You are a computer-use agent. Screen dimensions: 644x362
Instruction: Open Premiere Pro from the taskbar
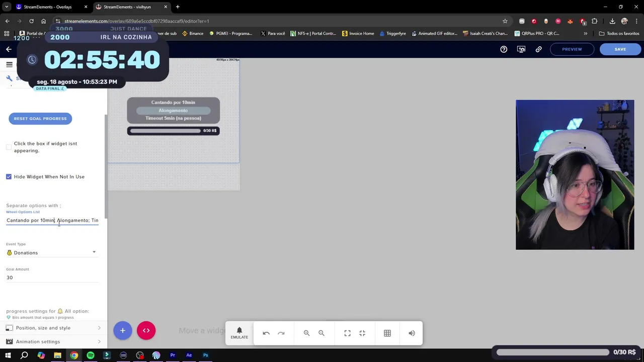point(173,355)
